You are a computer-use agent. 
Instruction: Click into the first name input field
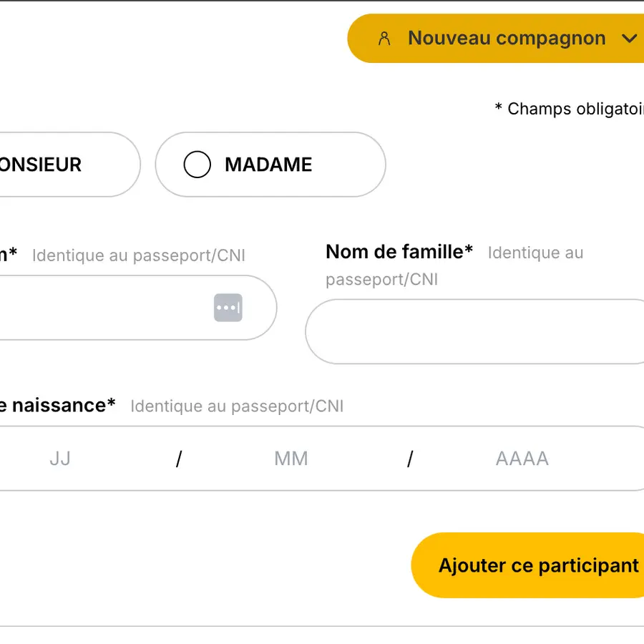coord(100,308)
